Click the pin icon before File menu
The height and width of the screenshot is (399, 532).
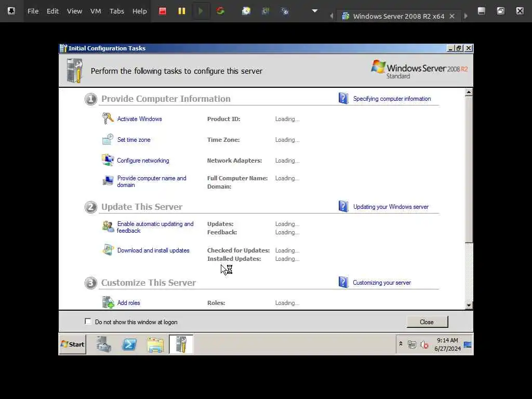pos(11,11)
